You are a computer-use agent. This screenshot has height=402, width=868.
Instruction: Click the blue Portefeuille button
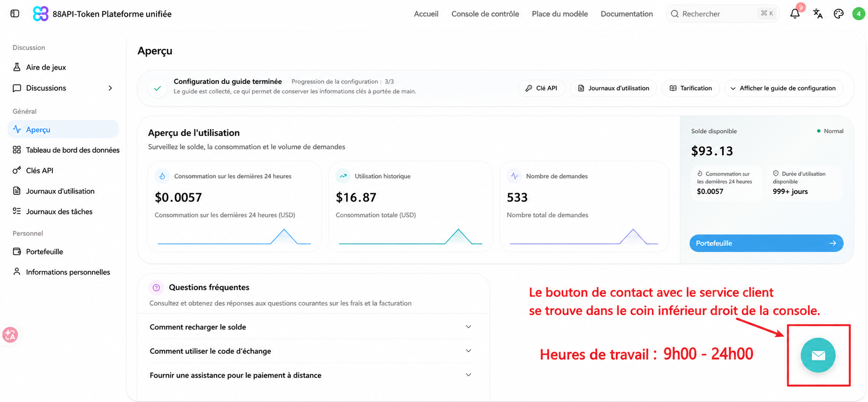tap(766, 243)
